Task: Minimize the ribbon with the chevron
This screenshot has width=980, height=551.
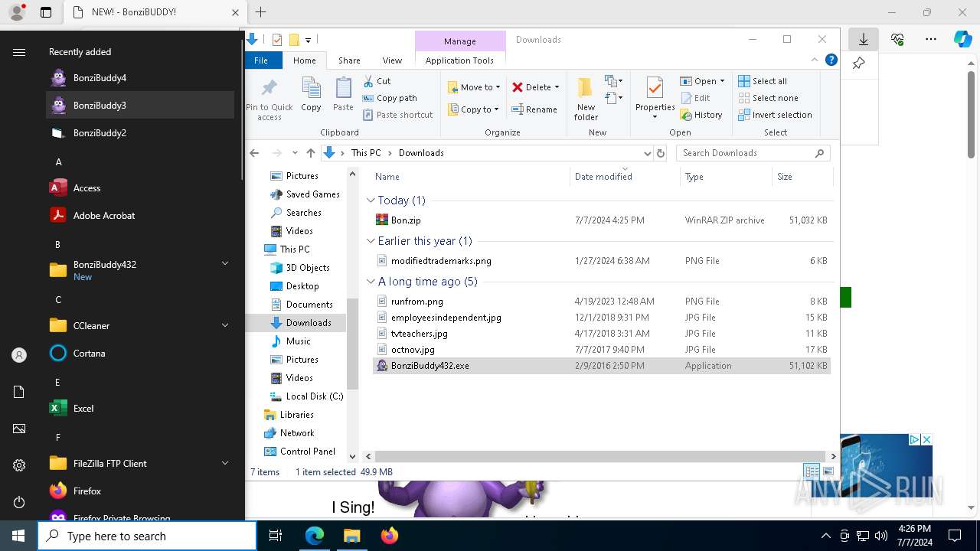Action: point(814,60)
